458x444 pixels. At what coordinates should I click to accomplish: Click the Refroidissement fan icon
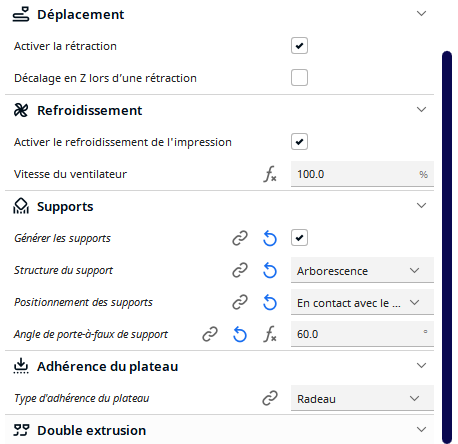click(x=21, y=110)
